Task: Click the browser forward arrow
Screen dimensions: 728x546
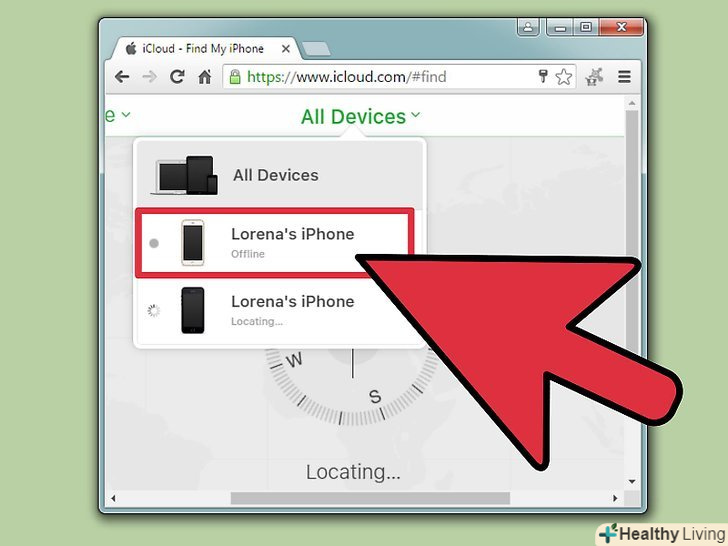Action: point(149,77)
